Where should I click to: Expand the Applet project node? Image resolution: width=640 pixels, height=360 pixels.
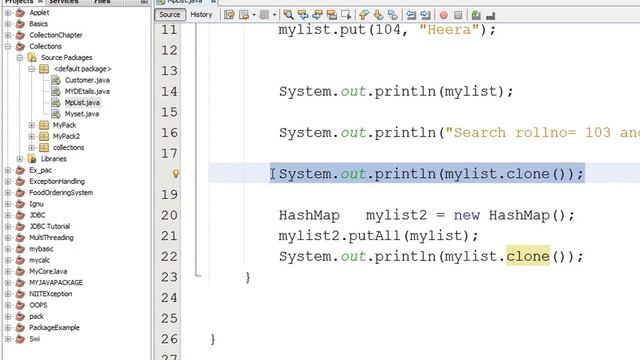[x=8, y=13]
